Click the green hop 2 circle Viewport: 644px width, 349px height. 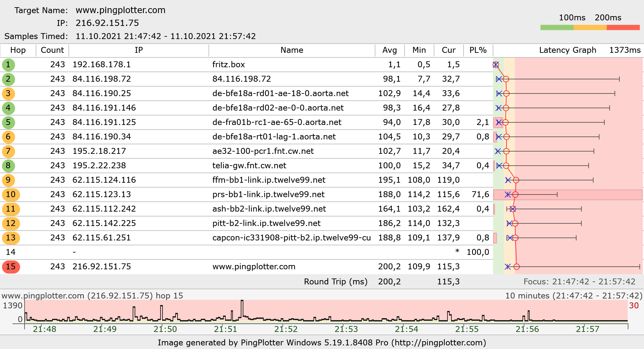(x=8, y=79)
